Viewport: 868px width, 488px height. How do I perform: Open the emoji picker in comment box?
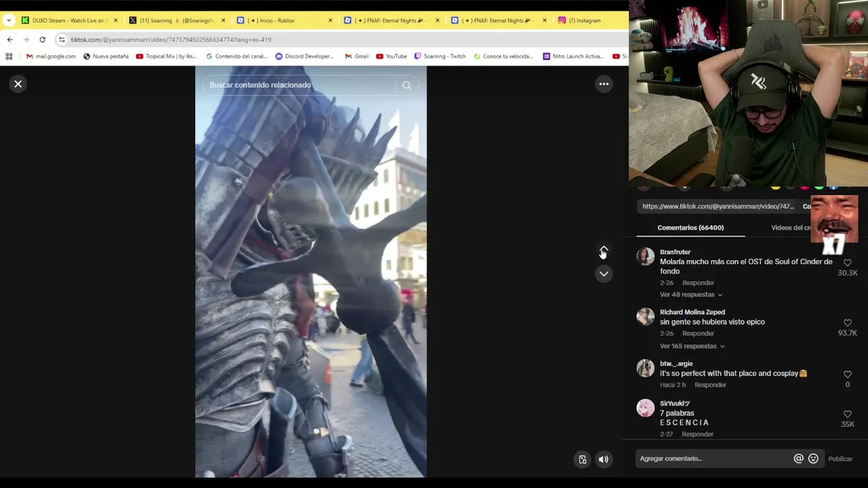(813, 459)
